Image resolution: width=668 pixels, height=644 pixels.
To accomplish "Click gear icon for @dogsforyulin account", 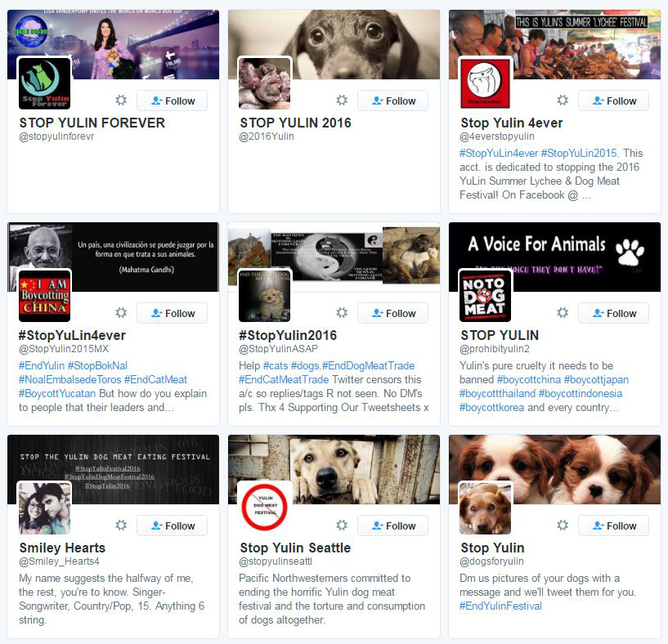I will (x=563, y=525).
